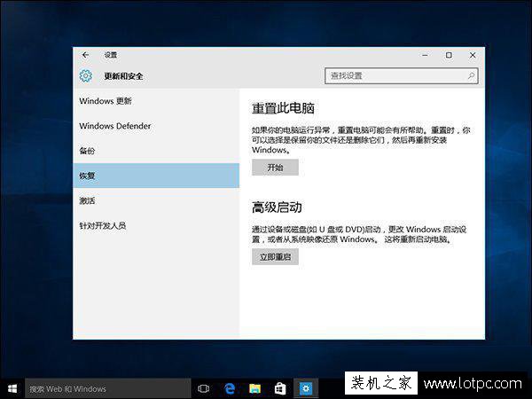
Task: Minimize the Settings window
Action: [425, 55]
